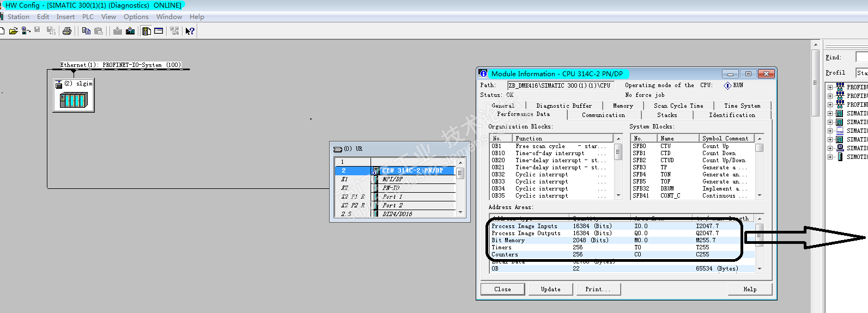
Task: Click the greyed-out Save floppy icon
Action: (37, 30)
